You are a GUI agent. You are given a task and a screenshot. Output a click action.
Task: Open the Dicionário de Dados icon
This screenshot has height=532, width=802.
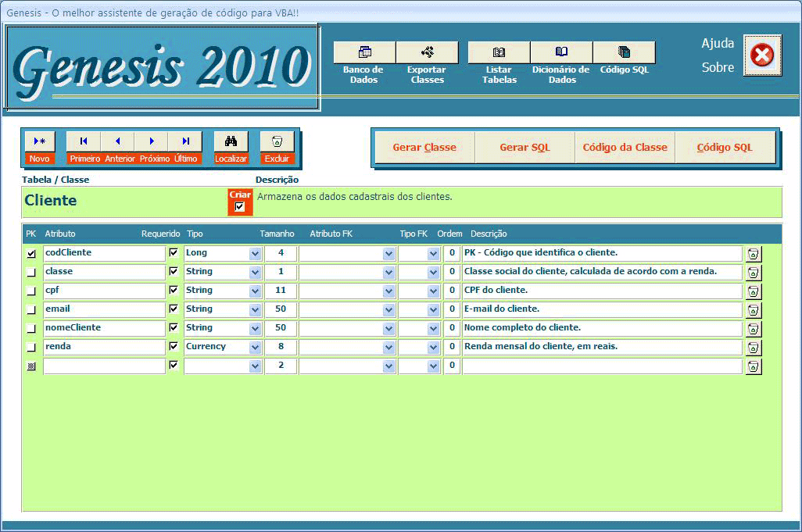(x=561, y=52)
